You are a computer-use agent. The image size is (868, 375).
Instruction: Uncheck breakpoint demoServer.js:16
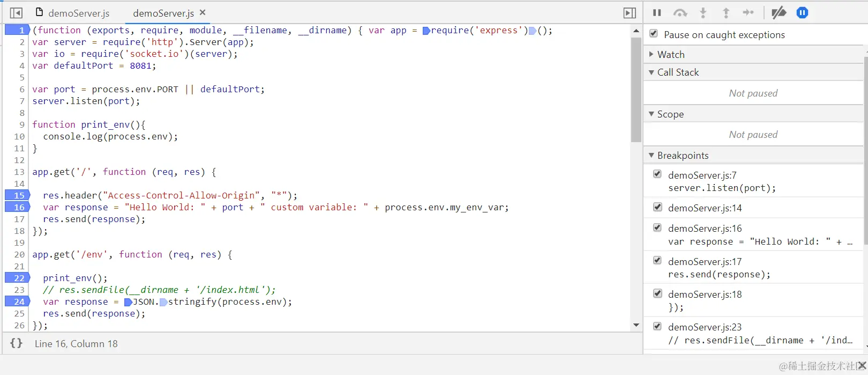point(657,227)
